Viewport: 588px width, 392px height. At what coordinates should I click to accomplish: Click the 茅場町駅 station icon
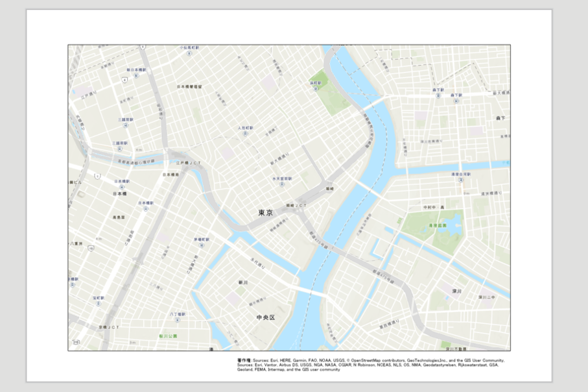(202, 245)
